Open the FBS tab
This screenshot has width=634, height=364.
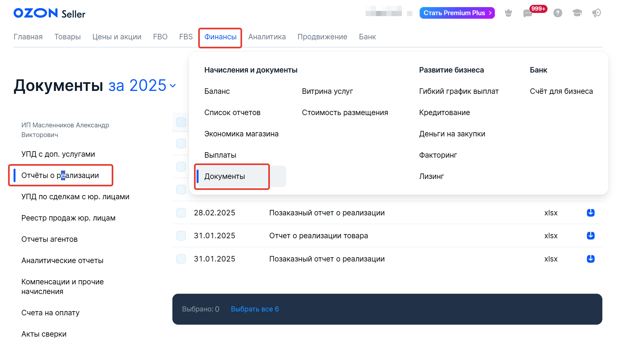coord(186,37)
